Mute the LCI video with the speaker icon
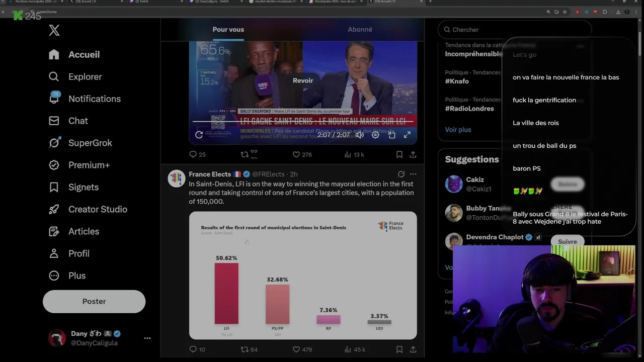644x362 pixels. pyautogui.click(x=359, y=135)
